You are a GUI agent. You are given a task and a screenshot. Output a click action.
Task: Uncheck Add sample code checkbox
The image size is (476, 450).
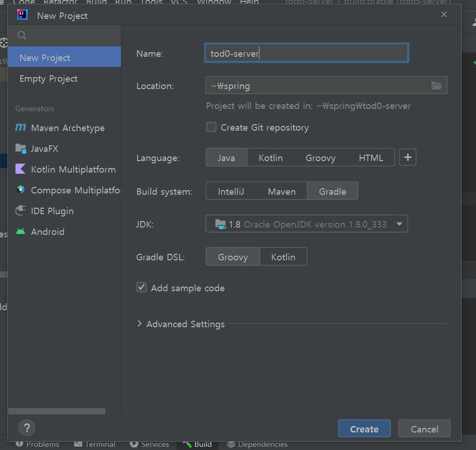141,288
